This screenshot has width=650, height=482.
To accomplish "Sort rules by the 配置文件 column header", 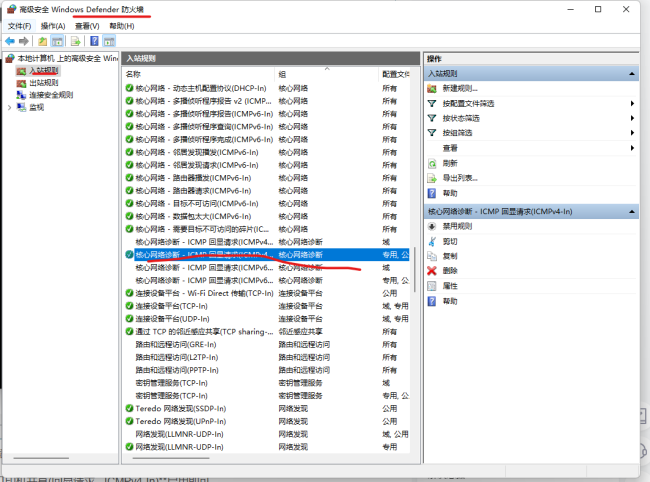I will pos(395,74).
